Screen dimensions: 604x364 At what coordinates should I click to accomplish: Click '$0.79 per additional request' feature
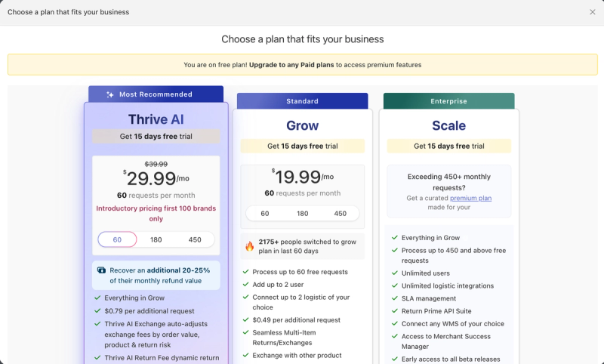click(149, 311)
